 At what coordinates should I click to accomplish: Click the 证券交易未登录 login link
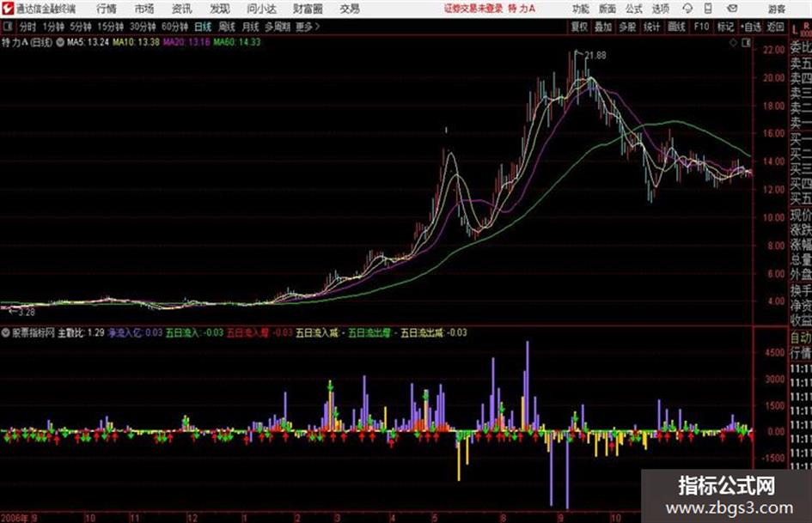pyautogui.click(x=473, y=9)
